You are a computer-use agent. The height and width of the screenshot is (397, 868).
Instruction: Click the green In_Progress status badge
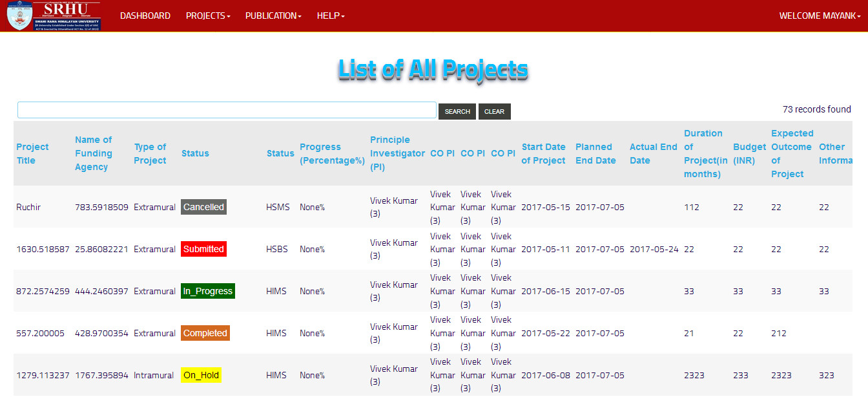click(207, 291)
